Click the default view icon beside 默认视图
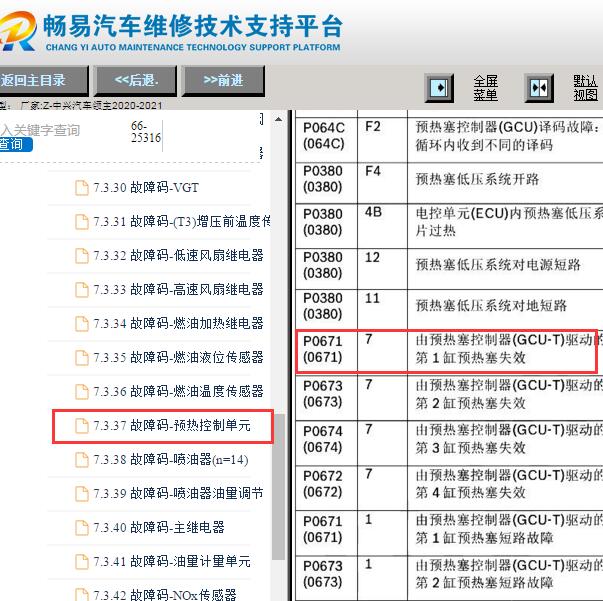Screen dimensions: 603x601 (539, 88)
